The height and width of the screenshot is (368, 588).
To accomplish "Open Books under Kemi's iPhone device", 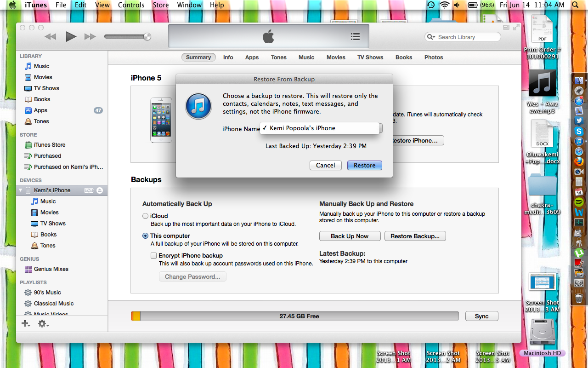I will click(x=48, y=235).
